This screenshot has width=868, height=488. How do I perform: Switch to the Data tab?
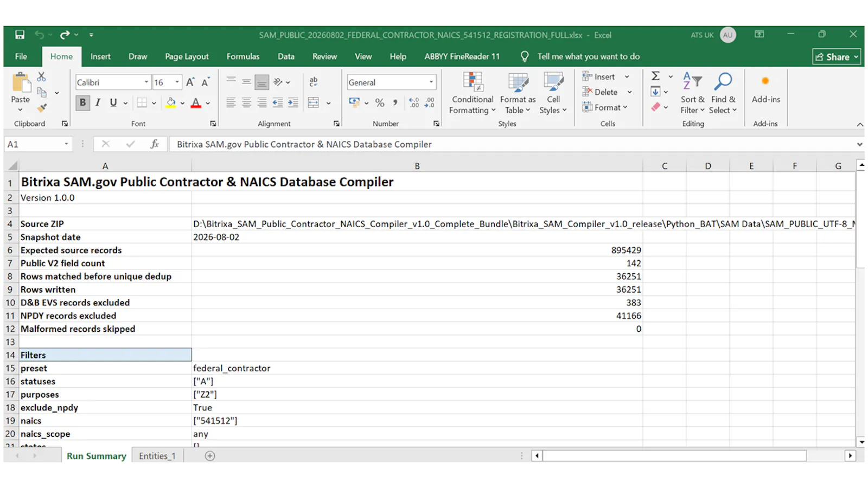(286, 56)
